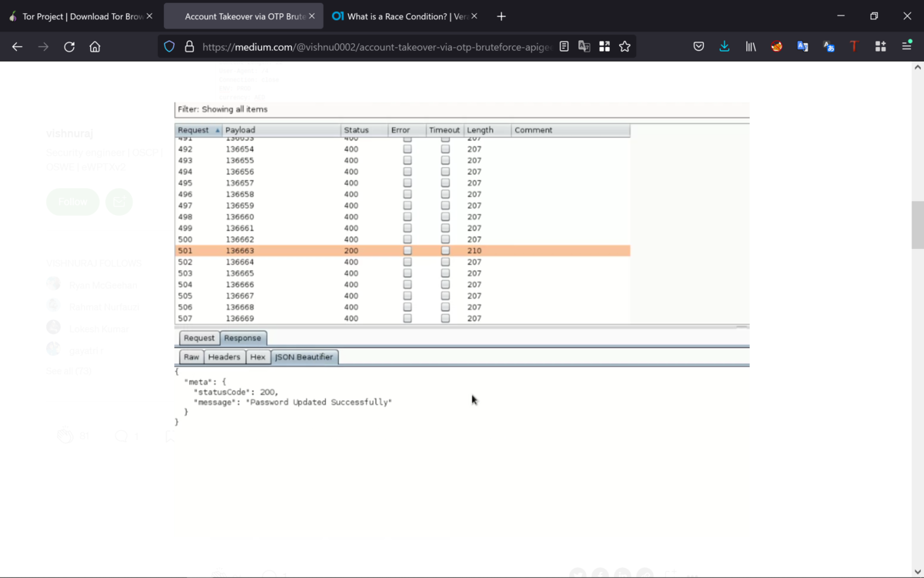Click the grid icon beside the bookmark star
924x578 pixels.
(604, 46)
